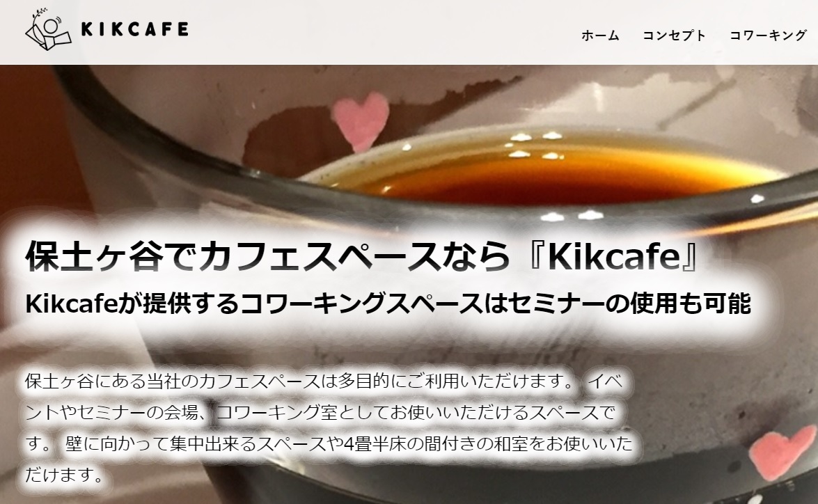Click the upper pink heart on cup

(361, 119)
